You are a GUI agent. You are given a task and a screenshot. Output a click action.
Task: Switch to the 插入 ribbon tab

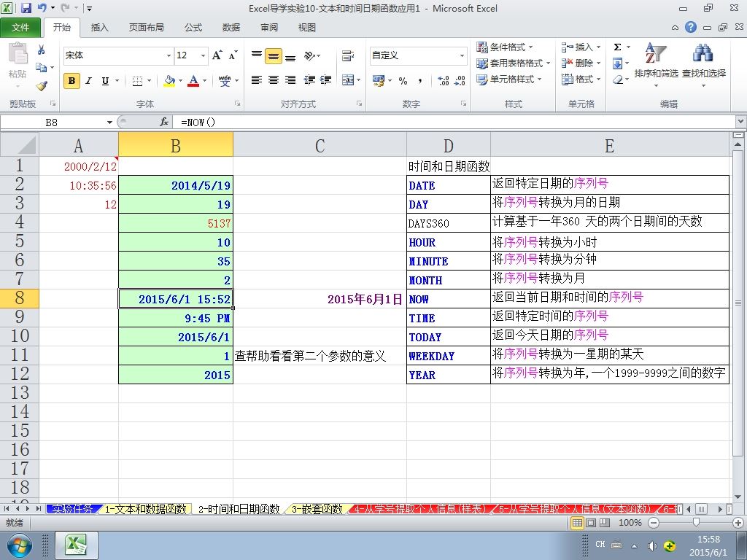point(99,28)
